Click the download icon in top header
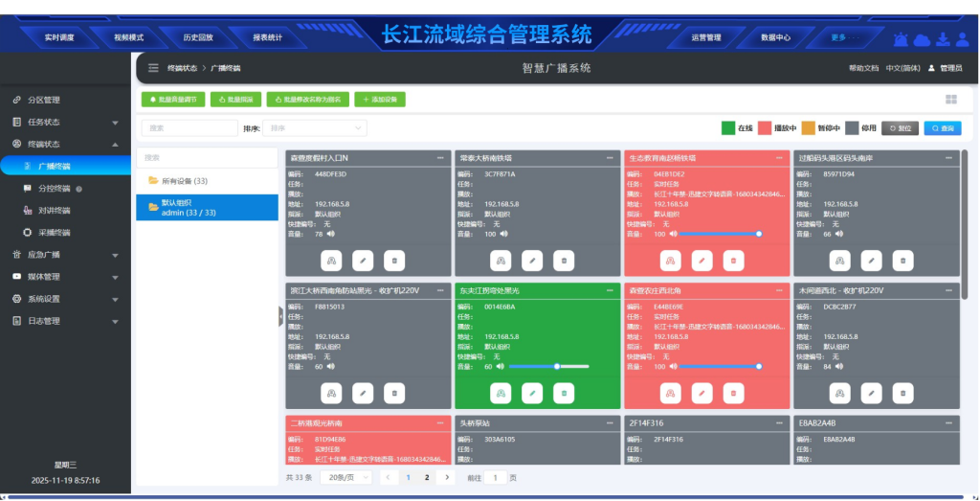This screenshot has height=501, width=980. click(942, 38)
